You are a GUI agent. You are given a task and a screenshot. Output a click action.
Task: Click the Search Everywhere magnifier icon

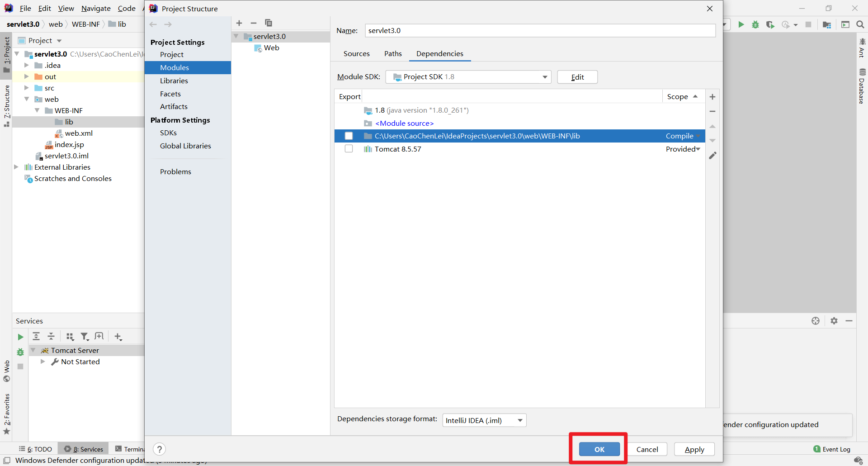[860, 24]
